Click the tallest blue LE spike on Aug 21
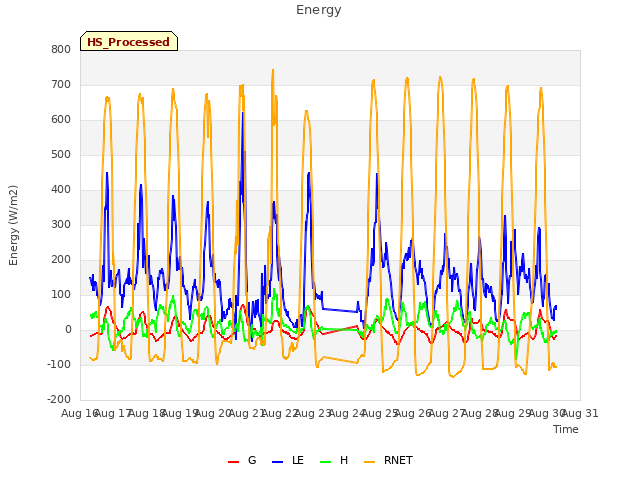This screenshot has height=480, width=640. point(242,113)
